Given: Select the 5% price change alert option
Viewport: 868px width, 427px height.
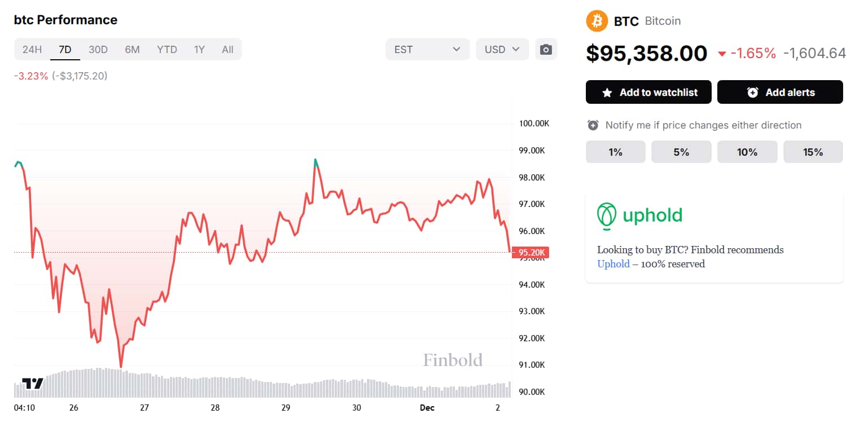Looking at the screenshot, I should pos(681,152).
